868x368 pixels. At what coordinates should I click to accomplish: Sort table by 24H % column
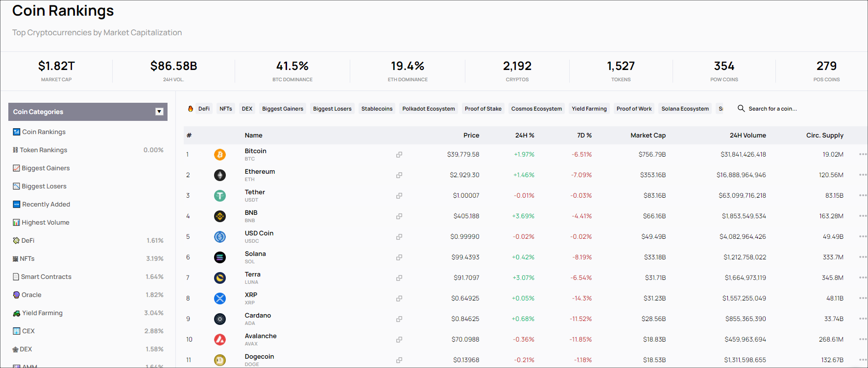(x=525, y=136)
